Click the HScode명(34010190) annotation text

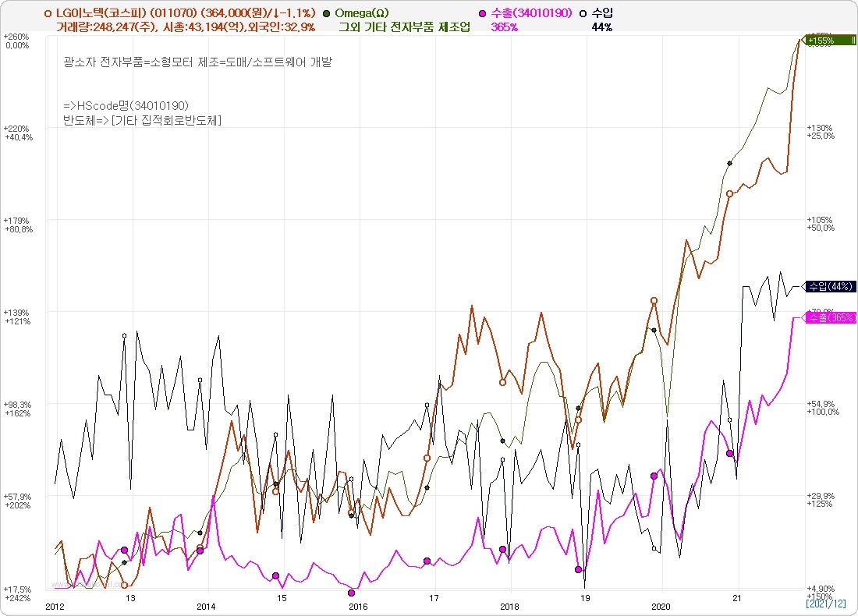[126, 105]
